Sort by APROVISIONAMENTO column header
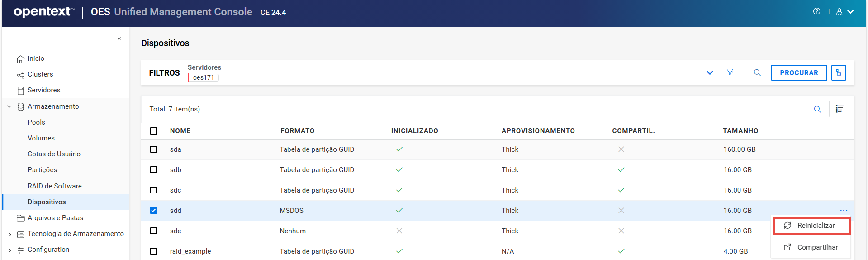Viewport: 868px width, 260px height. [538, 131]
